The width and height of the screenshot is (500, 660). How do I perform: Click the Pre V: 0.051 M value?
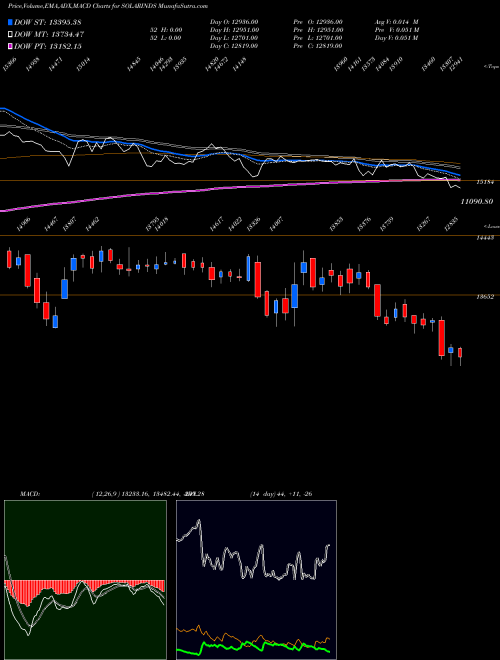[397, 30]
